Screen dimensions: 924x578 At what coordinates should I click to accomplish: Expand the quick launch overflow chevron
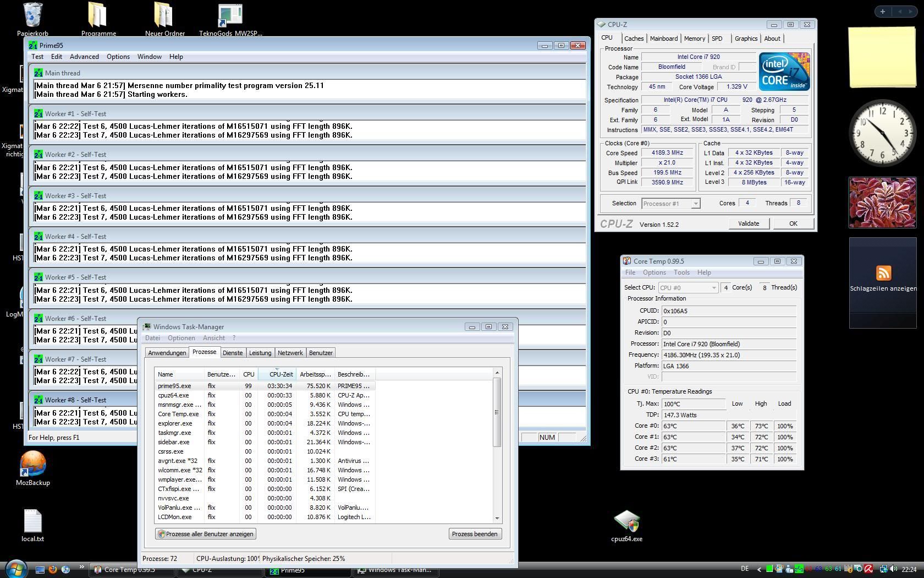click(x=82, y=567)
